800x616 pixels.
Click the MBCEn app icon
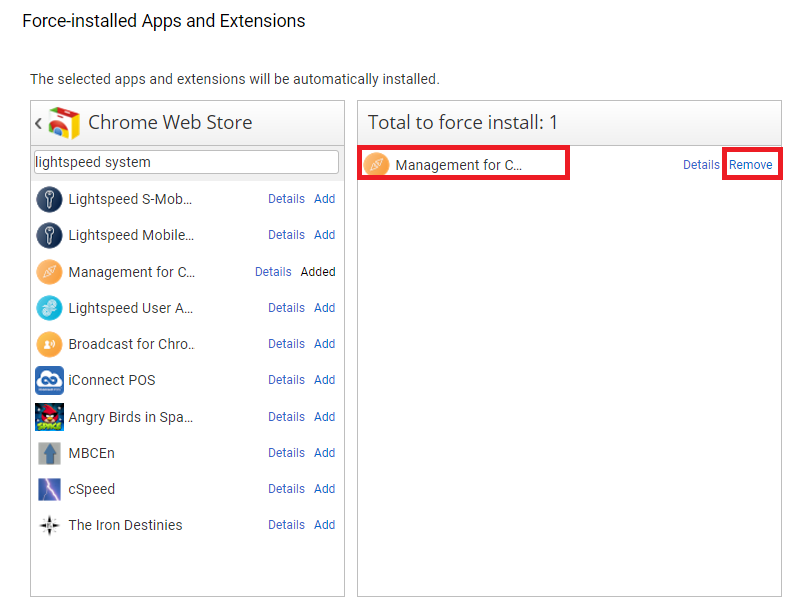(49, 453)
